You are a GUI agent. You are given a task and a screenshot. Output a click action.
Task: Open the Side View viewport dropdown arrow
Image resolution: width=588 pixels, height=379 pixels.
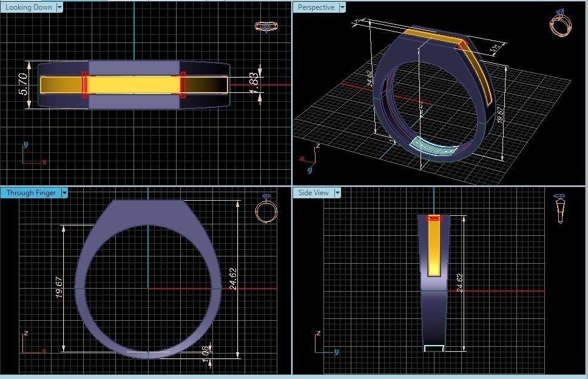tap(337, 193)
